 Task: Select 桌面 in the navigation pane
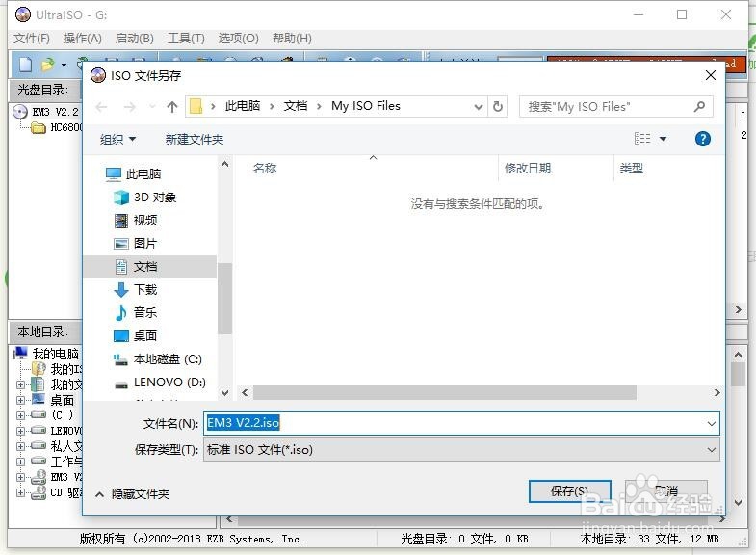(136, 336)
